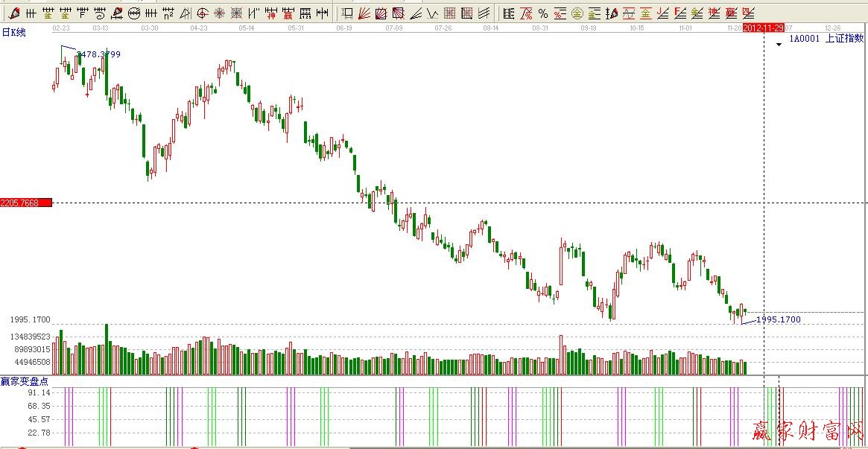
Task: Click the red pencil drawing tool icon
Action: (14, 13)
